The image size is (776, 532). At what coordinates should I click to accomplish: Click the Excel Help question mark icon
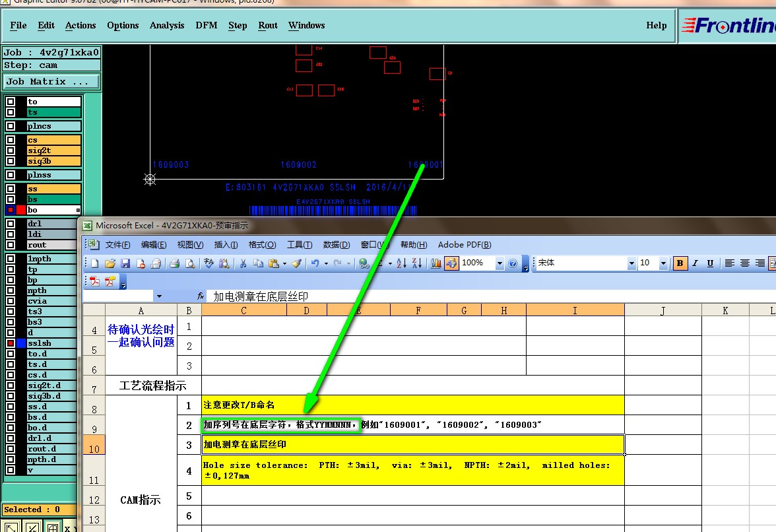coord(513,263)
